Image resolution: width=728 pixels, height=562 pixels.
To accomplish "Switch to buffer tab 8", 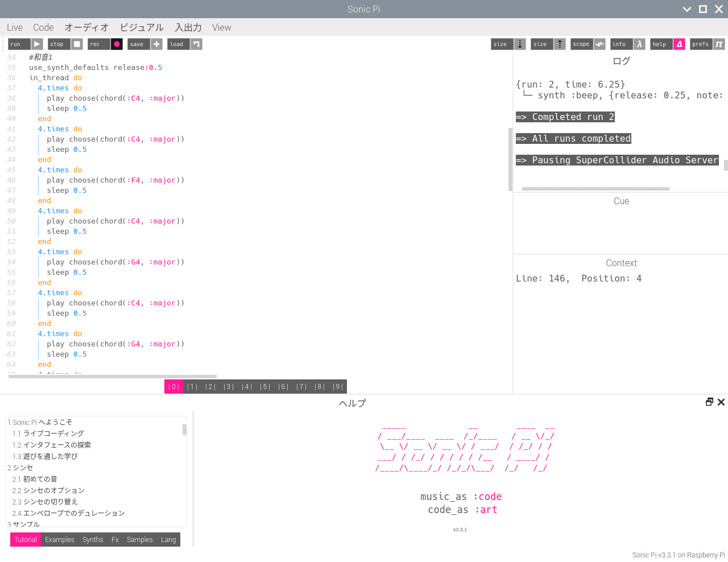I will (320, 387).
